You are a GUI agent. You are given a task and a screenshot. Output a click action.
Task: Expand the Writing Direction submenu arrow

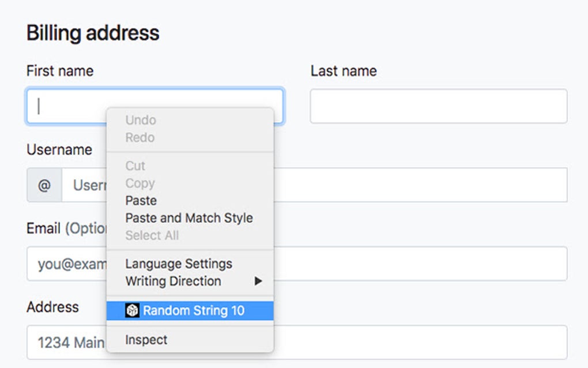(258, 281)
